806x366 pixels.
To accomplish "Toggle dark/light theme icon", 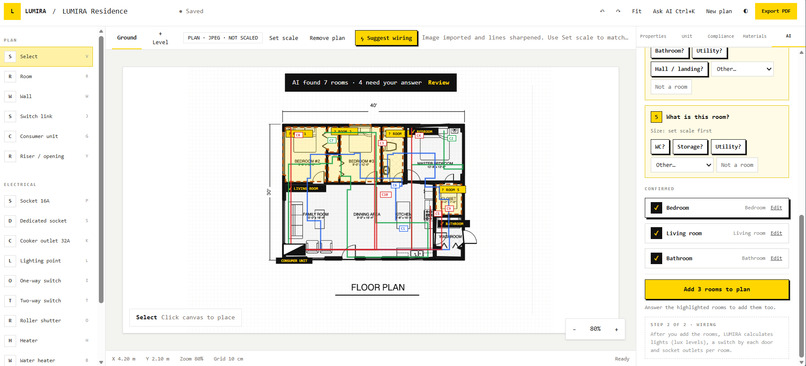I will (x=745, y=11).
